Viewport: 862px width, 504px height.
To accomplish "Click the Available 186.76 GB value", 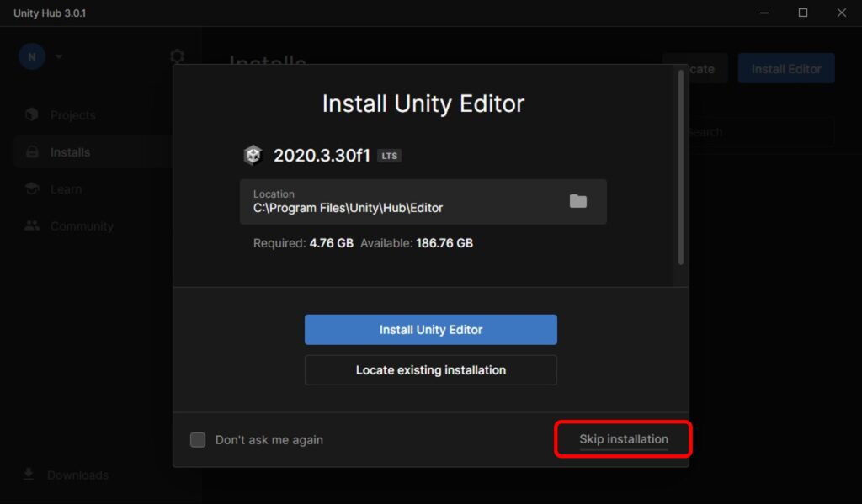I will [x=444, y=243].
